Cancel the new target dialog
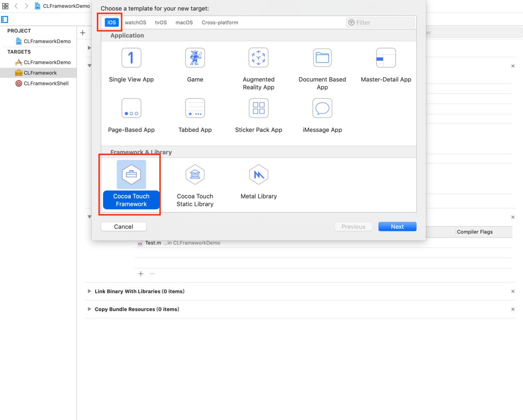 [124, 226]
